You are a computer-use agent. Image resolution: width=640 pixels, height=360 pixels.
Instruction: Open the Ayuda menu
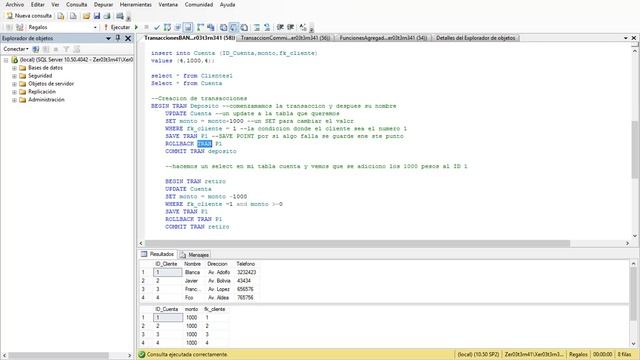click(227, 4)
